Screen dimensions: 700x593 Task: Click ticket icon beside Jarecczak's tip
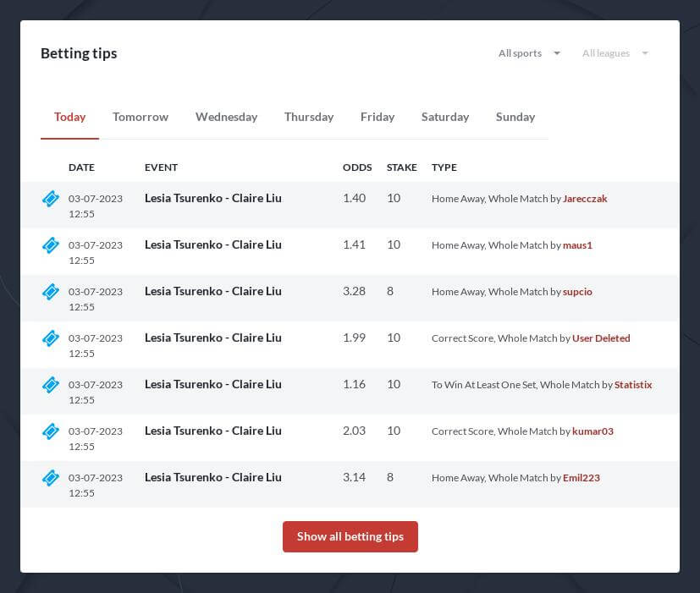point(51,199)
